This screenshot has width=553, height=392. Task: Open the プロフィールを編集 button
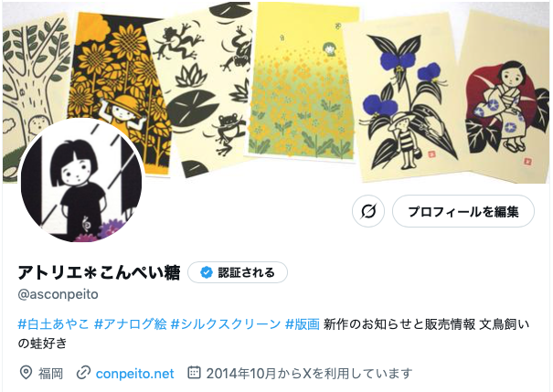463,211
